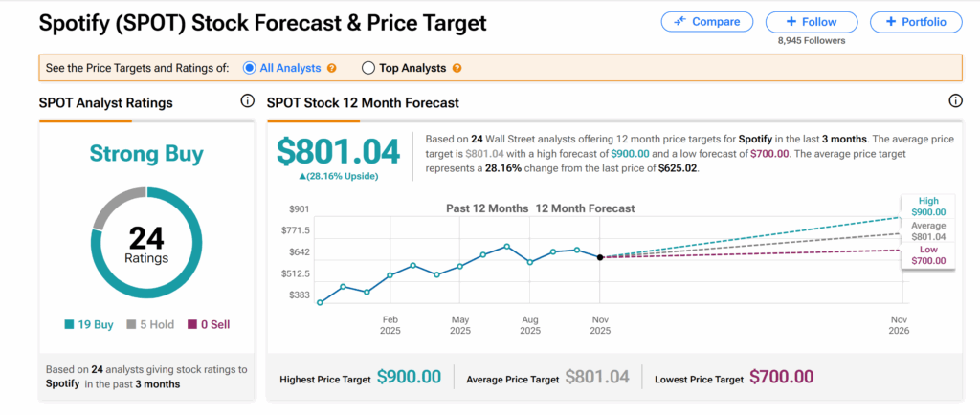
Task: Click the Average $801.04 forecast label
Action: 926,230
